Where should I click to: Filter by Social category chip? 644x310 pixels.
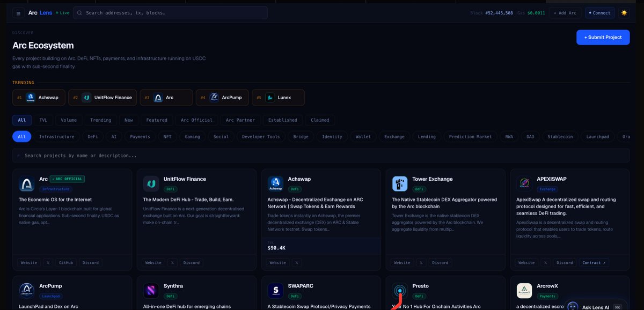221,137
